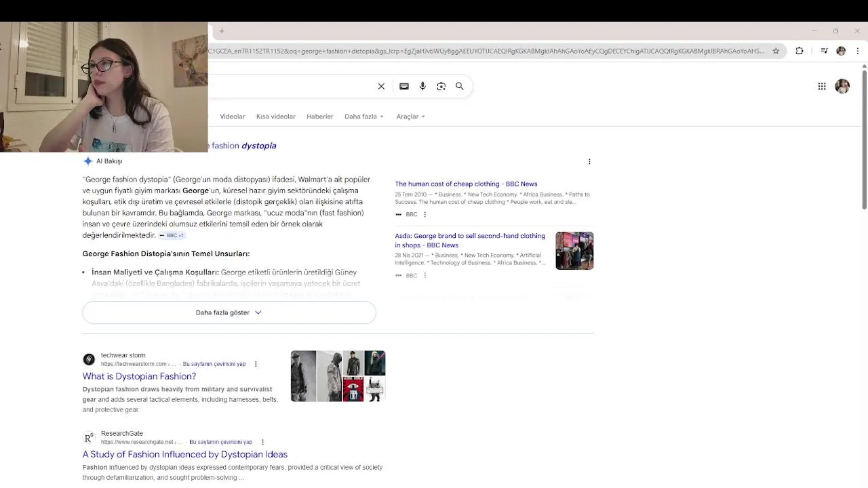Open the Chrome profile avatar in the toolbar
Viewport: 868px width, 488px height.
841,51
